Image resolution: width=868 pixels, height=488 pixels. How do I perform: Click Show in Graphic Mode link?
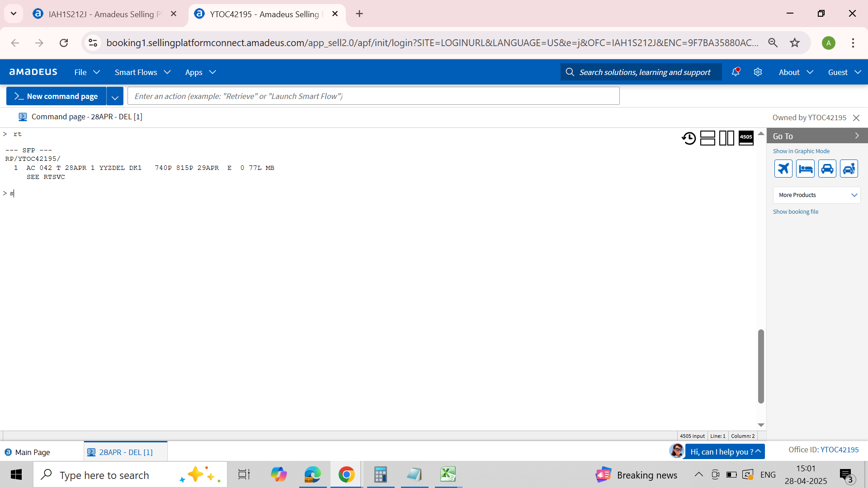tap(801, 151)
